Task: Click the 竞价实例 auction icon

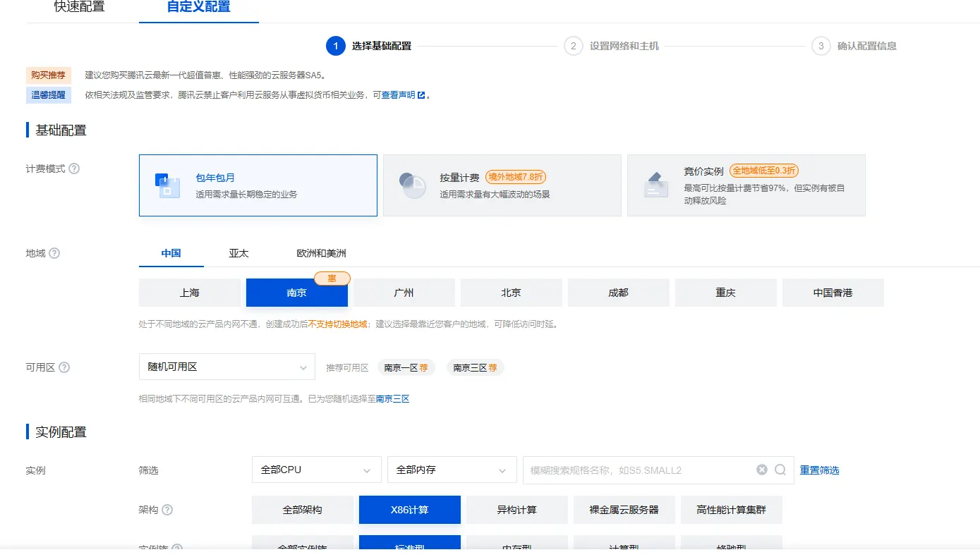Action: click(x=656, y=185)
